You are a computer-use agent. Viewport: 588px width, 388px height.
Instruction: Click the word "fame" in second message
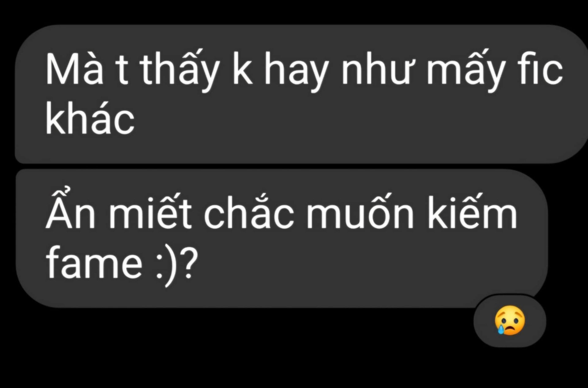coord(94,263)
